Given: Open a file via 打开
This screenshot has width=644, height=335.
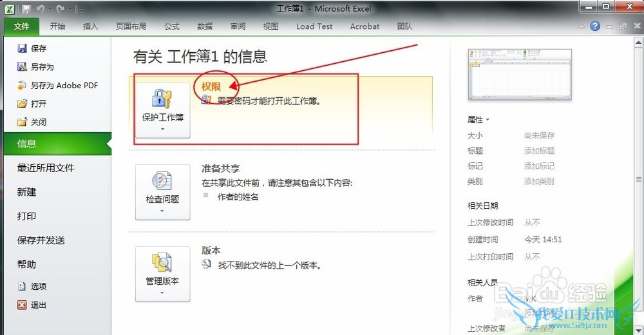Looking at the screenshot, I should pyautogui.click(x=32, y=104).
